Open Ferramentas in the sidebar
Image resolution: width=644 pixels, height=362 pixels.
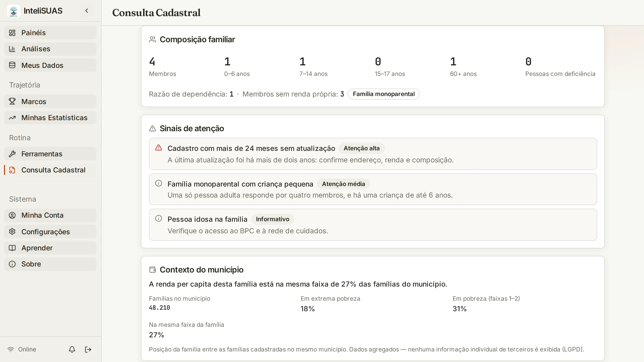pyautogui.click(x=50, y=154)
